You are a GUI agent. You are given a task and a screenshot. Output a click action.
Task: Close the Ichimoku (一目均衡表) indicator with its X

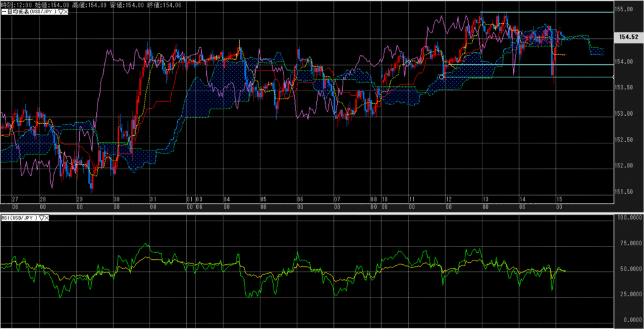click(x=67, y=13)
